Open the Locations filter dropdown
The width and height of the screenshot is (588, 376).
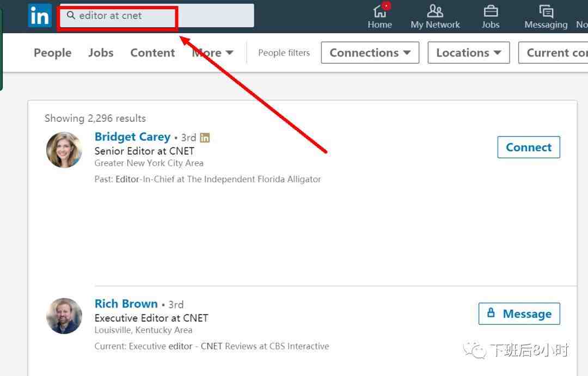[469, 52]
